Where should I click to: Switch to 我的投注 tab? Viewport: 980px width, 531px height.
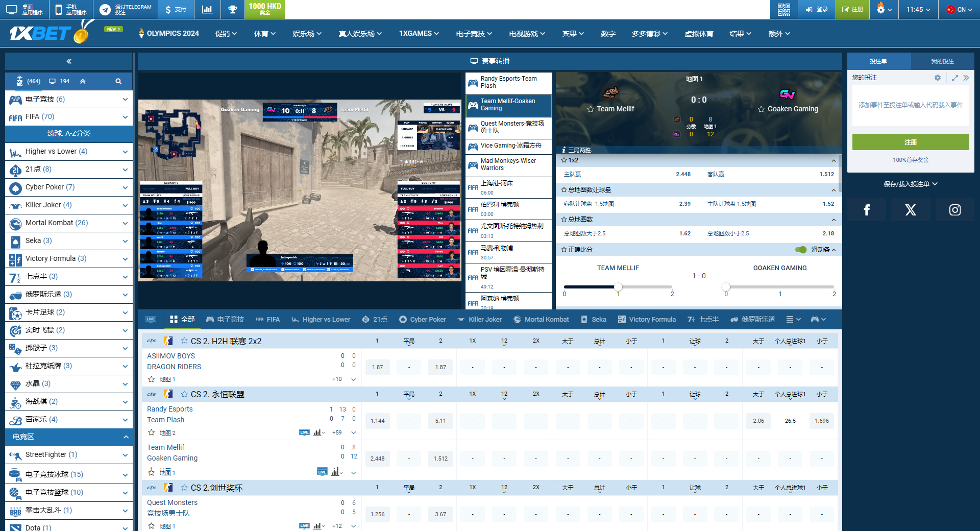pos(942,61)
